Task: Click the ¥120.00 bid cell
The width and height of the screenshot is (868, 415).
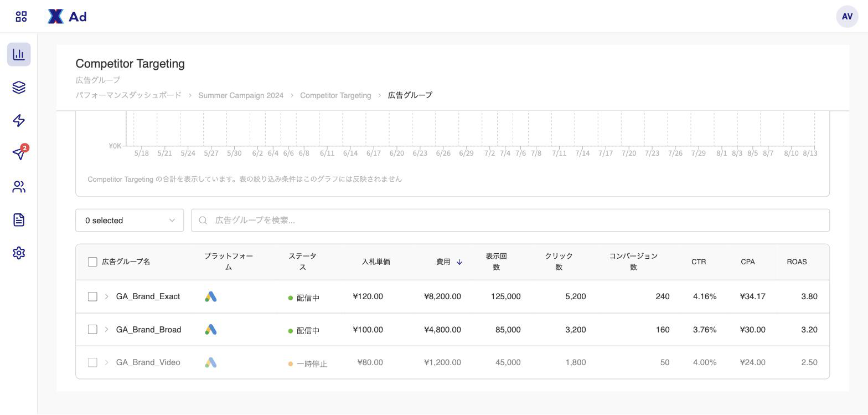Action: (x=368, y=296)
